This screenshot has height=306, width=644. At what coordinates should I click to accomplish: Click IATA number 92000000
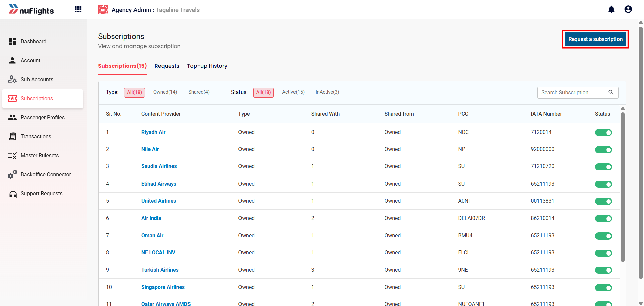point(542,149)
